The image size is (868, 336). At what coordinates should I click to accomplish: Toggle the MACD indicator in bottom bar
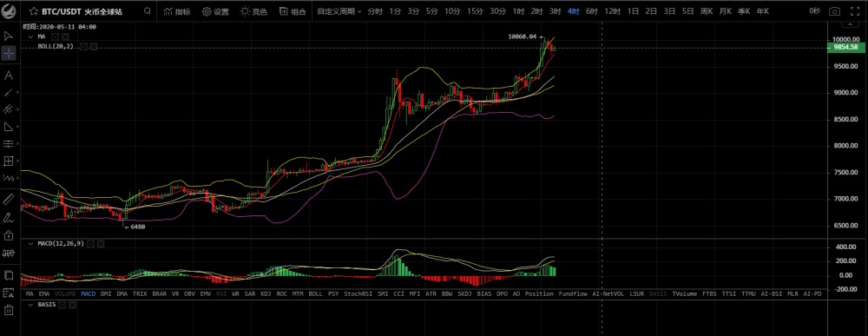[88, 293]
